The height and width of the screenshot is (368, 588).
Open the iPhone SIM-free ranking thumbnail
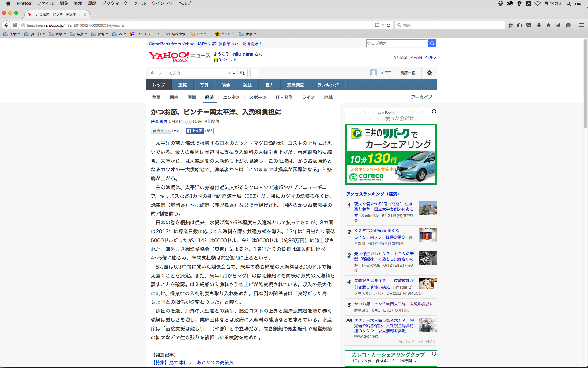pyautogui.click(x=428, y=235)
